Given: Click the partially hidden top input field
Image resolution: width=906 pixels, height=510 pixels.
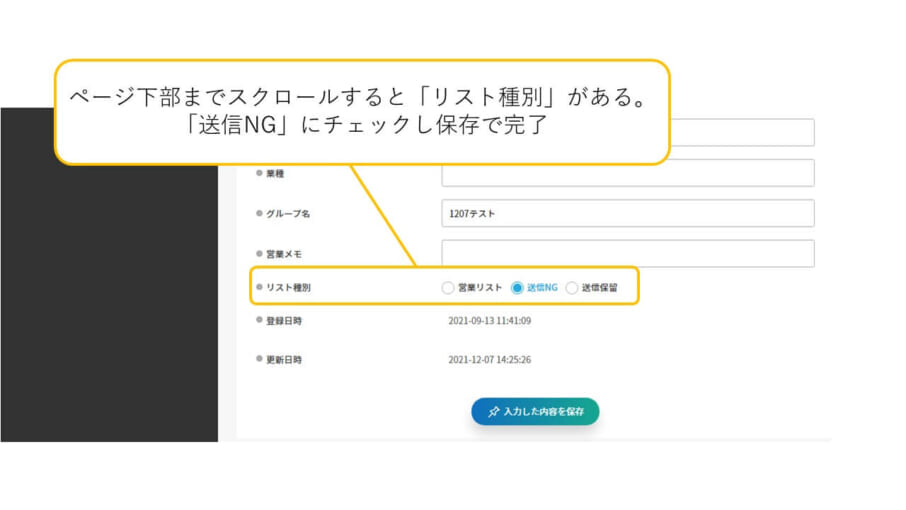Looking at the screenshot, I should pyautogui.click(x=740, y=133).
